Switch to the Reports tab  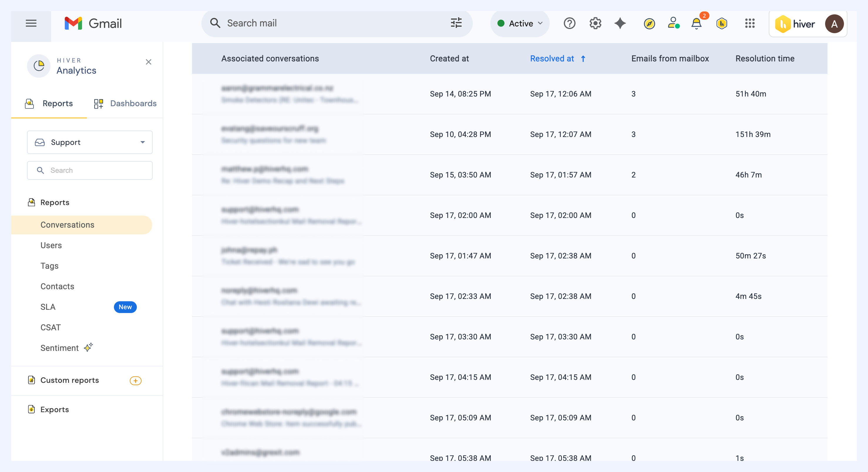[49, 103]
